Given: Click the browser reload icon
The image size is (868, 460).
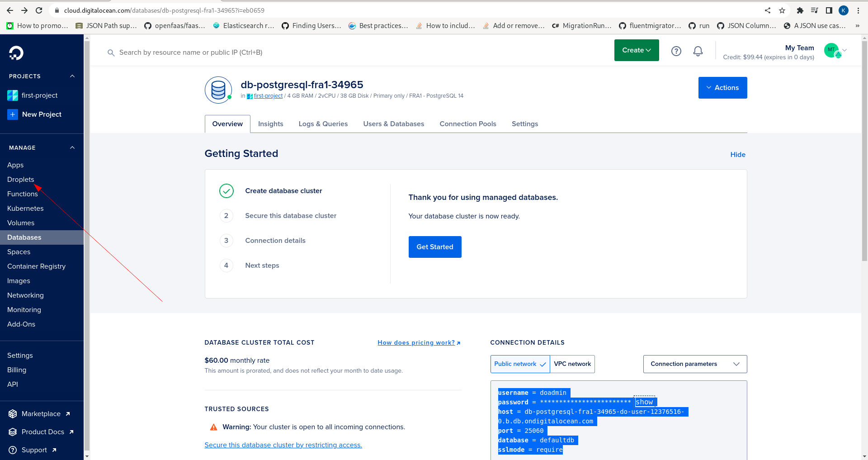Looking at the screenshot, I should (x=39, y=10).
